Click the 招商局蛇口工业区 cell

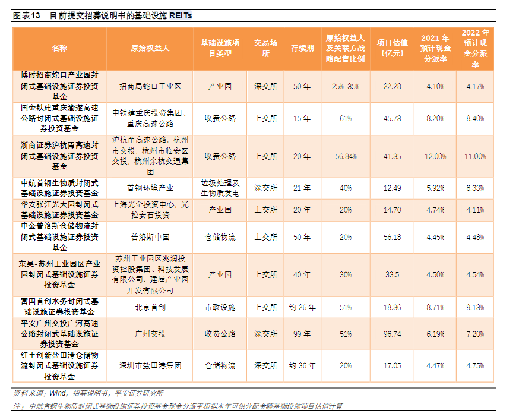[150, 86]
